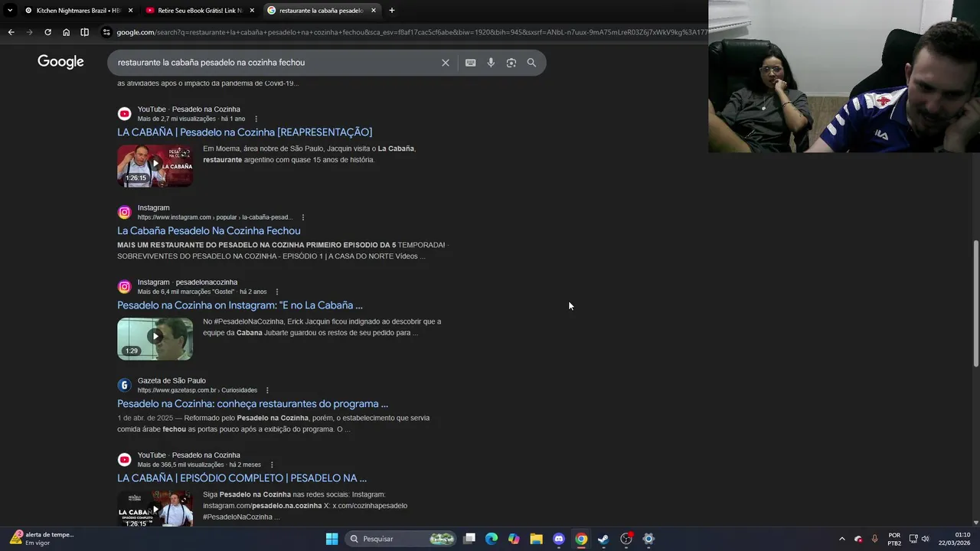980x551 pixels.
Task: Reload the current page
Action: point(47,32)
